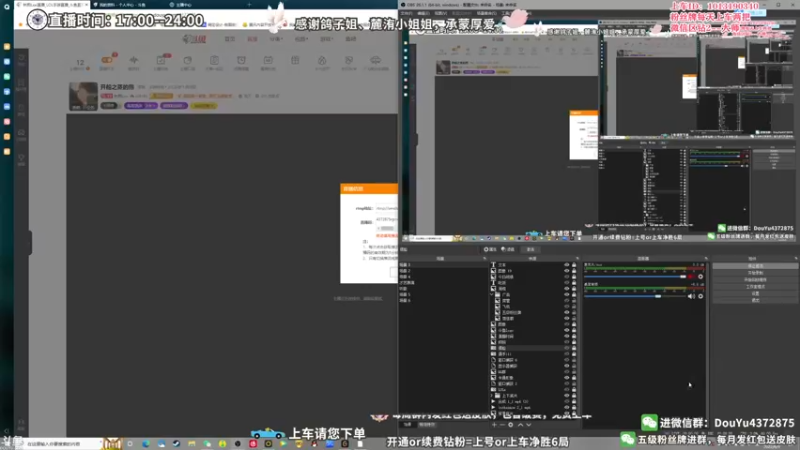Click the car-shaped icon at toolbar end
800x450 pixels.
(376, 61)
